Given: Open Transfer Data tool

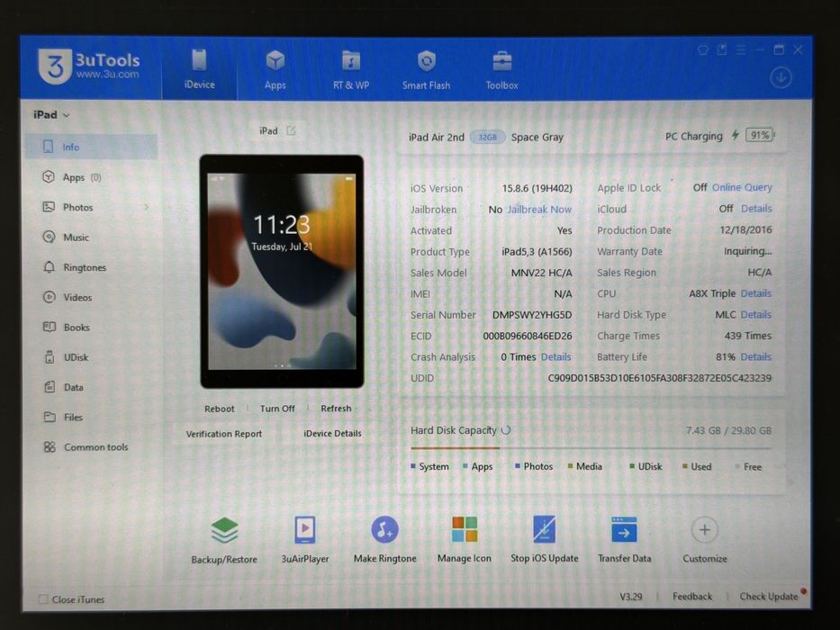Looking at the screenshot, I should [x=625, y=540].
